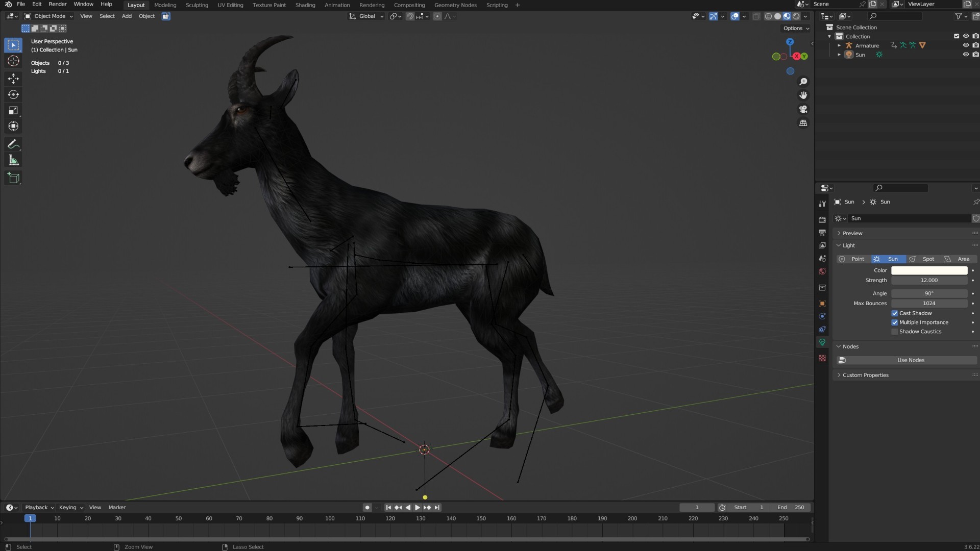This screenshot has height=551, width=980.
Task: Toggle proportional editing in header
Action: (x=437, y=16)
